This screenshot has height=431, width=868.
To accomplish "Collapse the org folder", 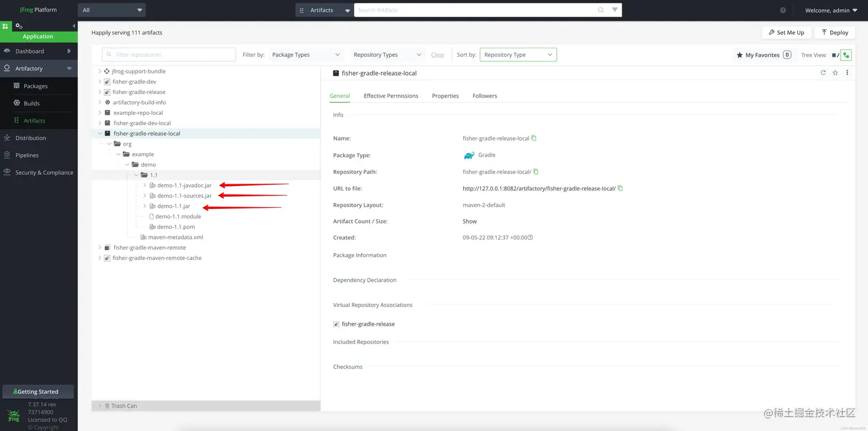I will click(109, 143).
